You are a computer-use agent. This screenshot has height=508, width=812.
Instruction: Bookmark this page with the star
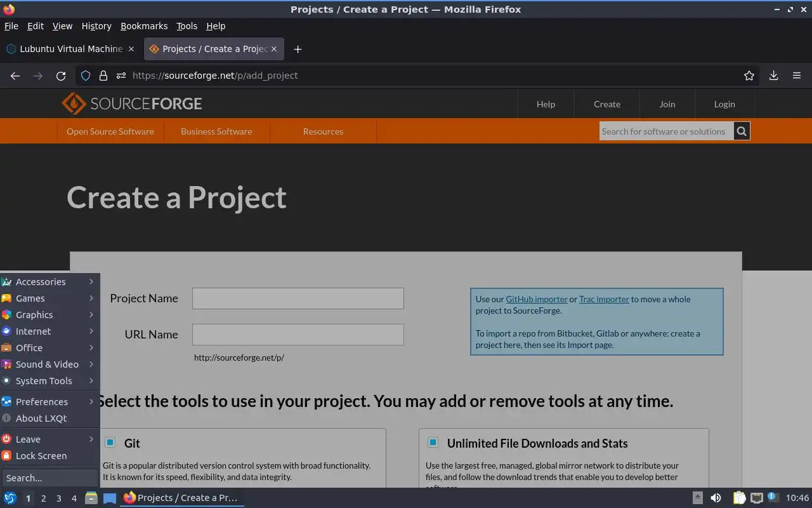(x=749, y=76)
